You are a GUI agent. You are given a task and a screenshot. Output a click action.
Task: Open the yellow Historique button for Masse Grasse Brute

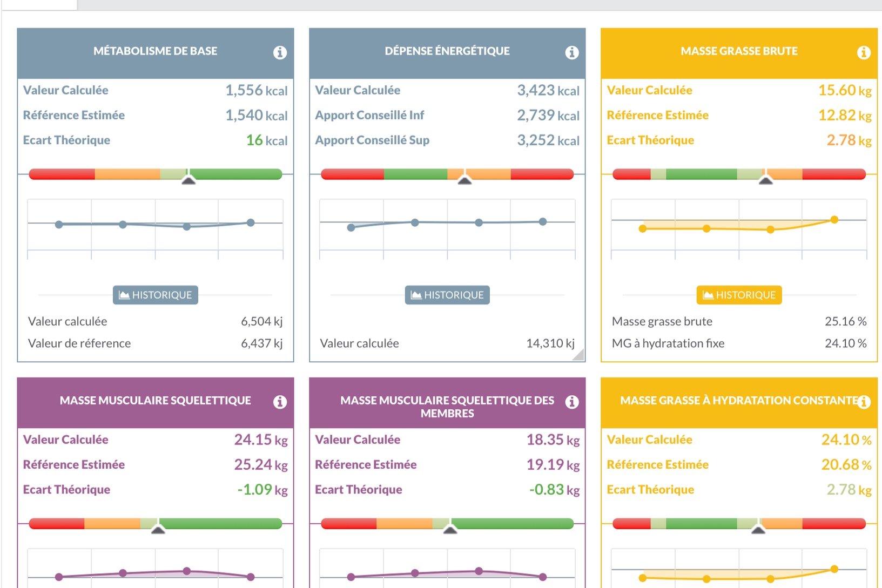pyautogui.click(x=739, y=295)
